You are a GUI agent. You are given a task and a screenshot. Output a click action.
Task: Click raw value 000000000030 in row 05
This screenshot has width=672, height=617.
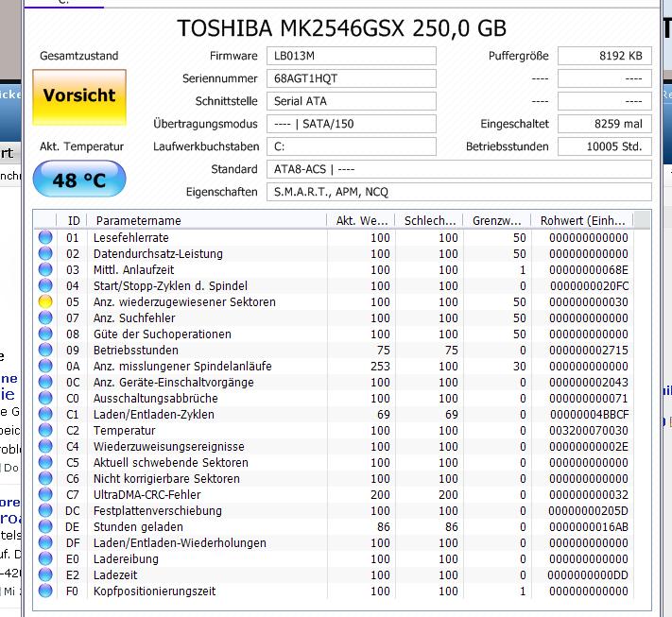[x=589, y=302]
